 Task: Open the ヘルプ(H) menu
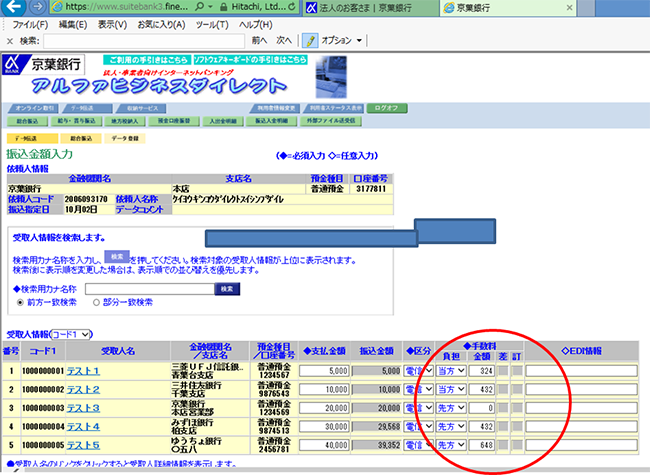[255, 25]
